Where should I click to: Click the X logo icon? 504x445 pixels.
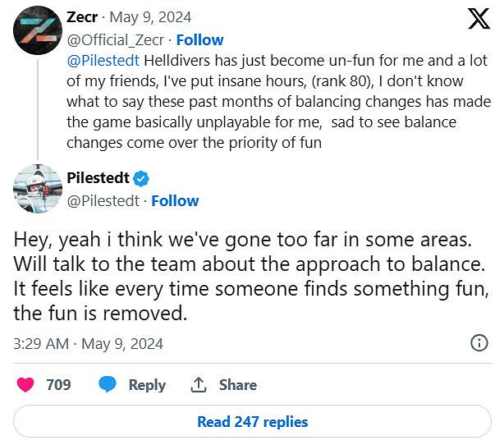[x=479, y=18]
